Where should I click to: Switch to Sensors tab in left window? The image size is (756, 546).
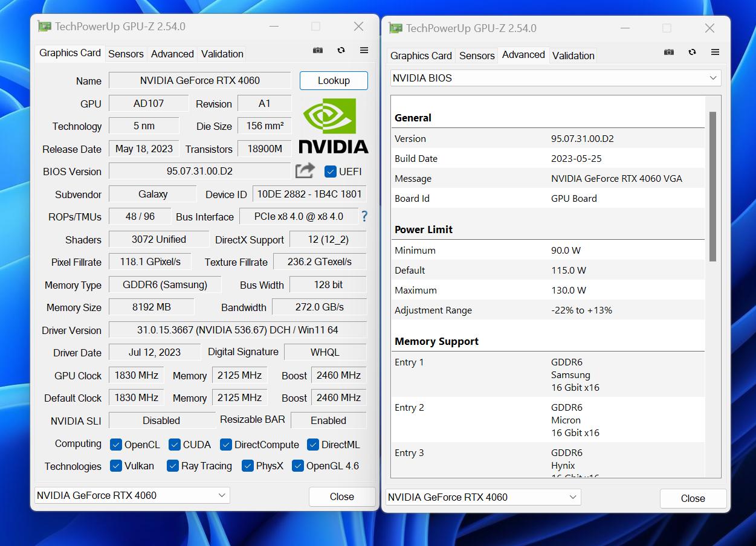pos(126,54)
